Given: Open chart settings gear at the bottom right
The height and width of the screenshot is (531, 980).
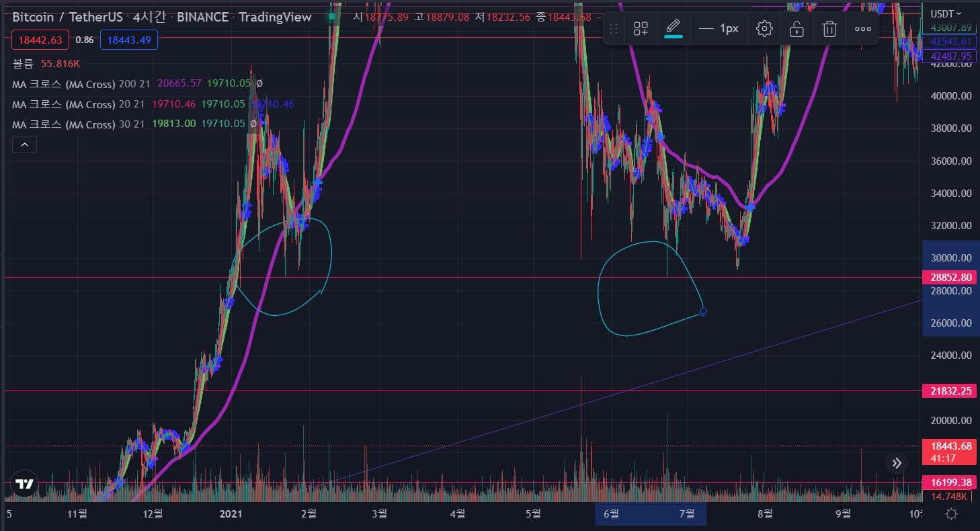Looking at the screenshot, I should pos(951,514).
